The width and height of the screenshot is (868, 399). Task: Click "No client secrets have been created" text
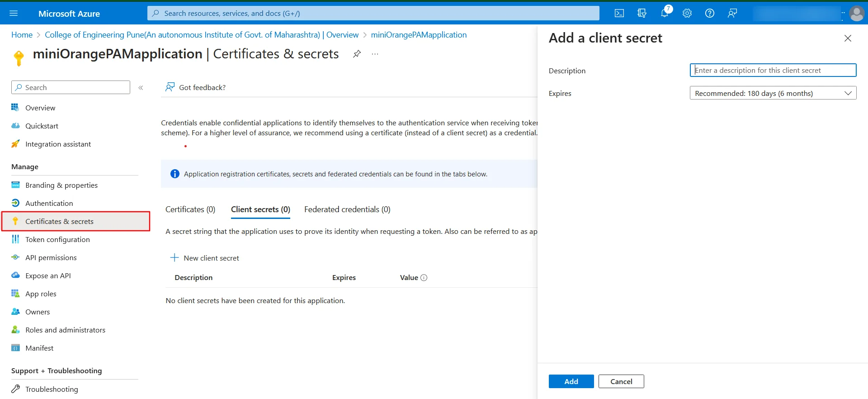click(255, 301)
